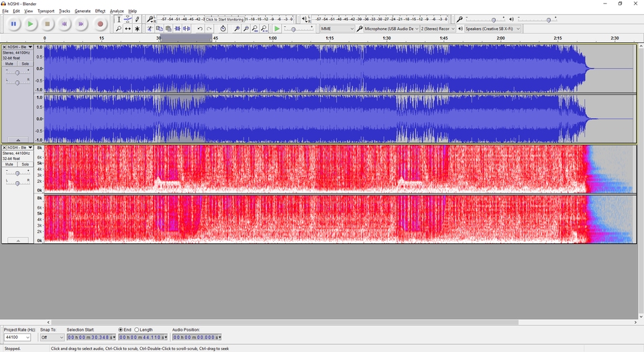Click the Selection Start time field
Viewport: 644px width, 352px height.
[91, 337]
